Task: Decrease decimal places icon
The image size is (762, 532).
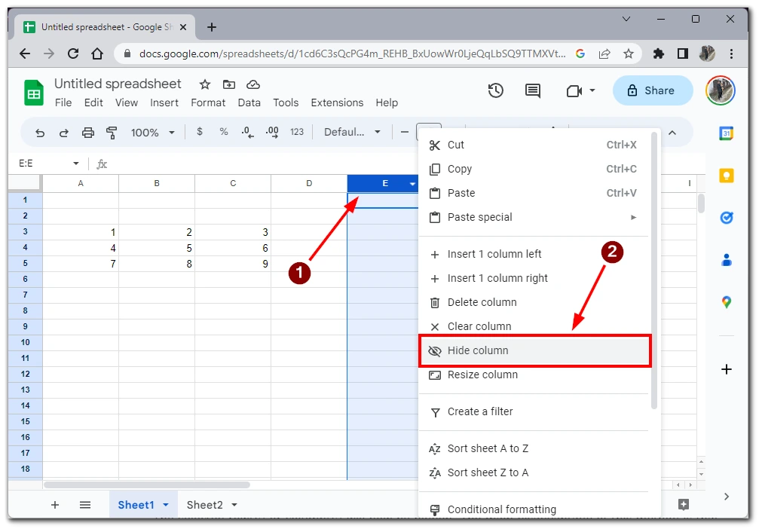Action: point(247,132)
